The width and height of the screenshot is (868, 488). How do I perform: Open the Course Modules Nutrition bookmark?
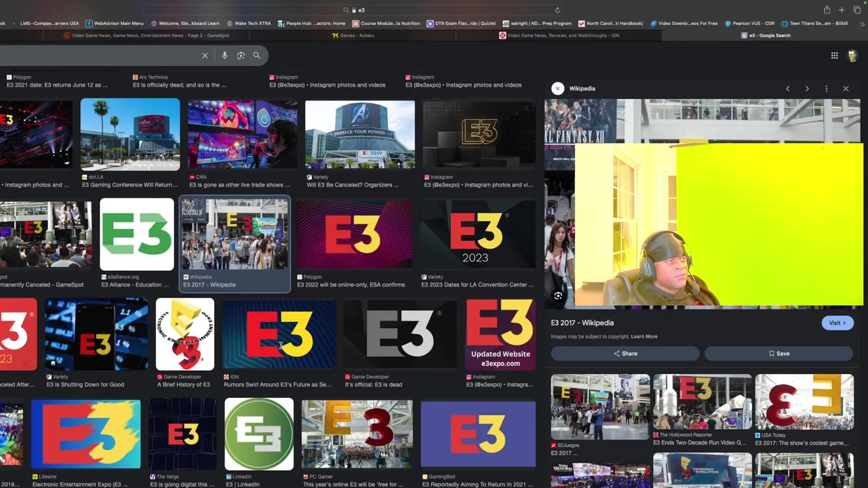pos(386,23)
